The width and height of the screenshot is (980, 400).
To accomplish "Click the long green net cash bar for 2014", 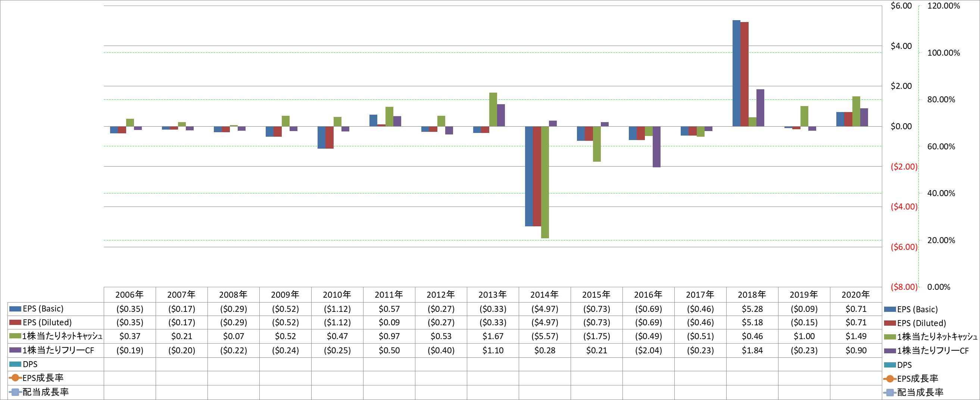I will [545, 182].
